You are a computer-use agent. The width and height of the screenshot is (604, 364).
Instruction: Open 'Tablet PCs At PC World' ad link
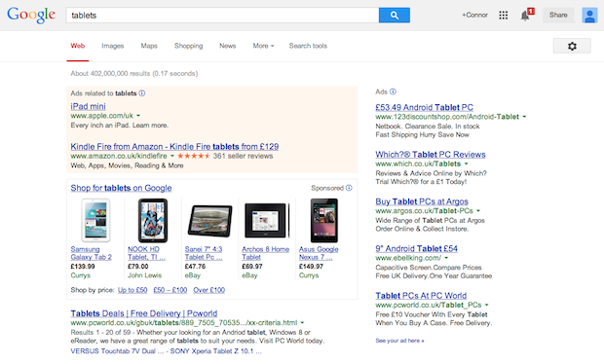[421, 296]
